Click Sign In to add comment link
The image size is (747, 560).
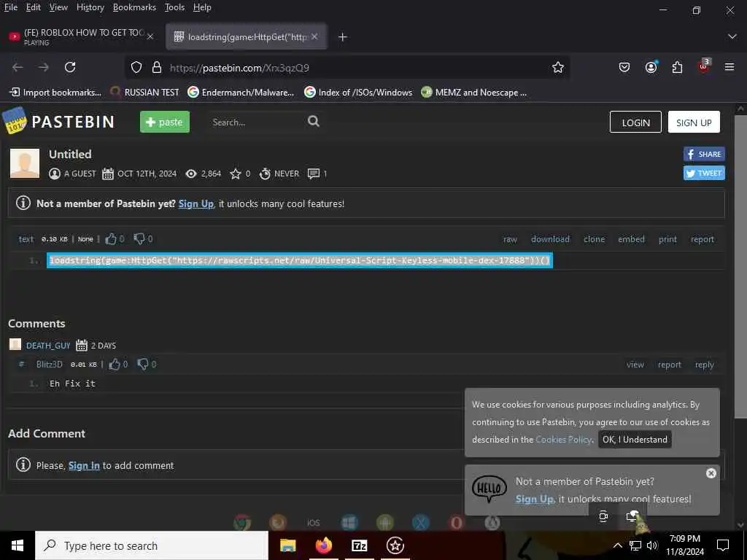(84, 465)
